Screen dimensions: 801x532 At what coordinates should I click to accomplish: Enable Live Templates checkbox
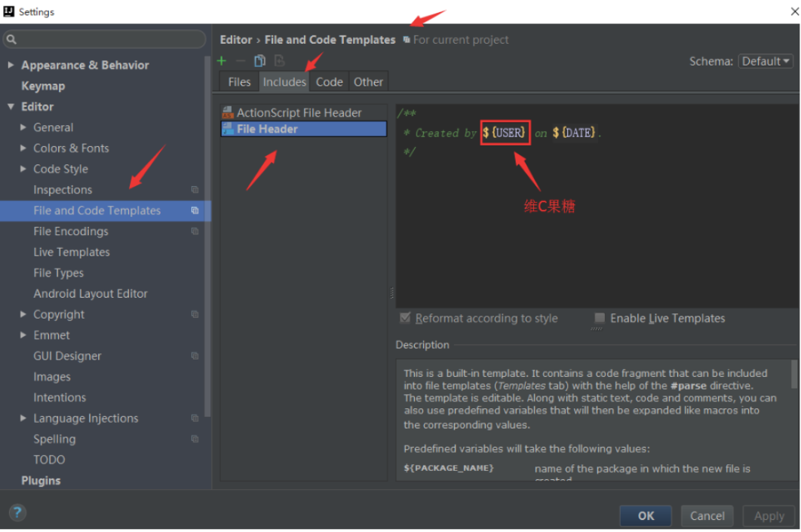[x=600, y=318]
